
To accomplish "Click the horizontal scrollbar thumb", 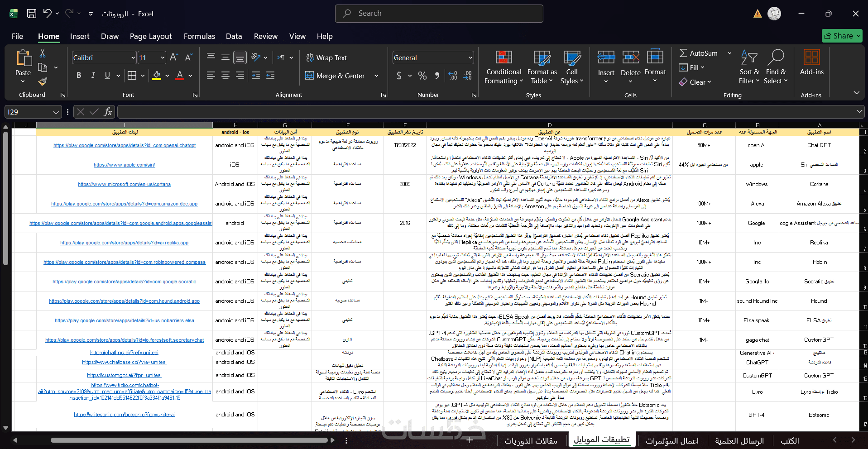I will (190, 440).
